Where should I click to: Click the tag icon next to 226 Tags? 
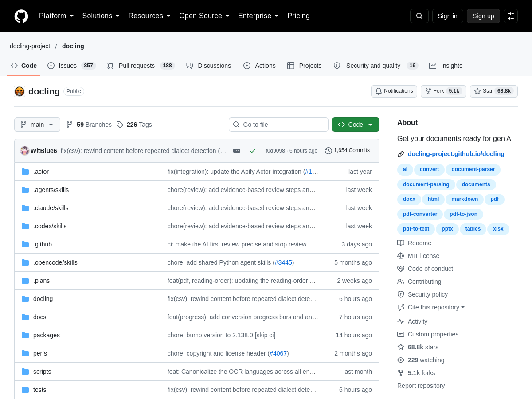click(x=120, y=125)
